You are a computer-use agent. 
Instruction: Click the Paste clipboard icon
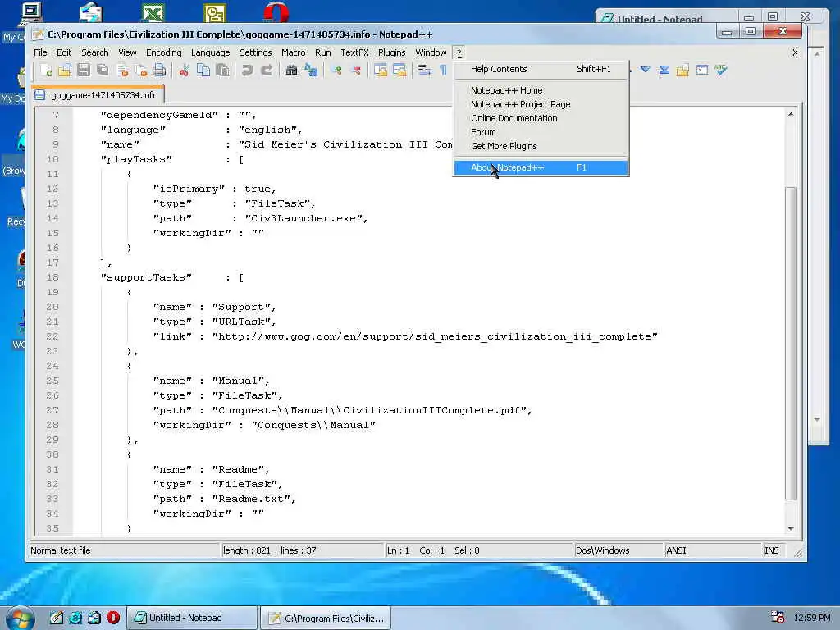point(221,71)
